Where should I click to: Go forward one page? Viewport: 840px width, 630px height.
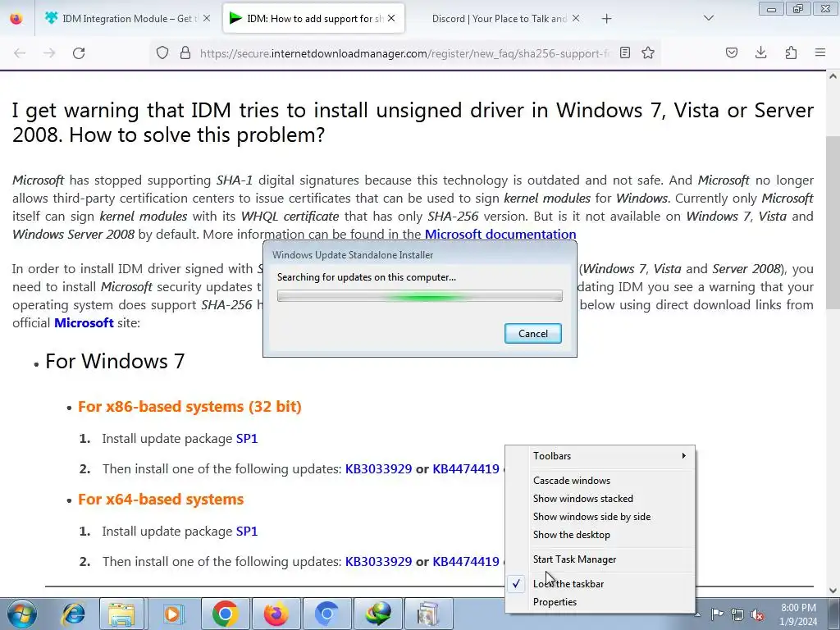49,53
